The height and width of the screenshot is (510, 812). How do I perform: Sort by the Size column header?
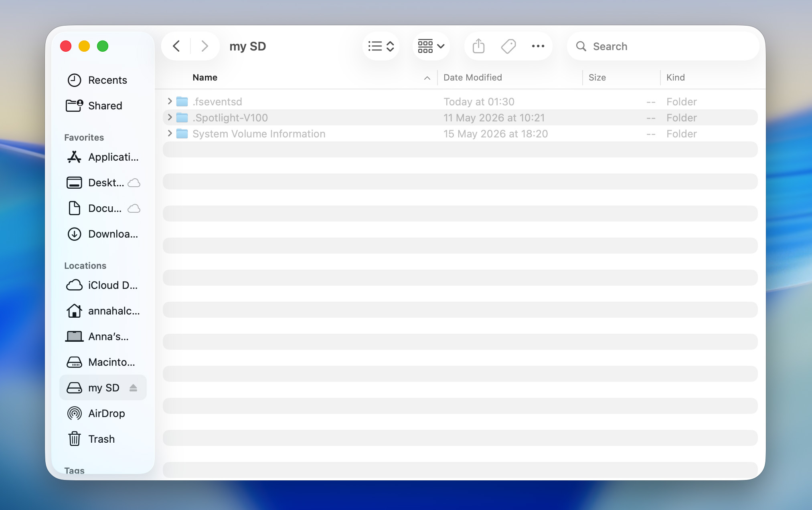coord(597,77)
